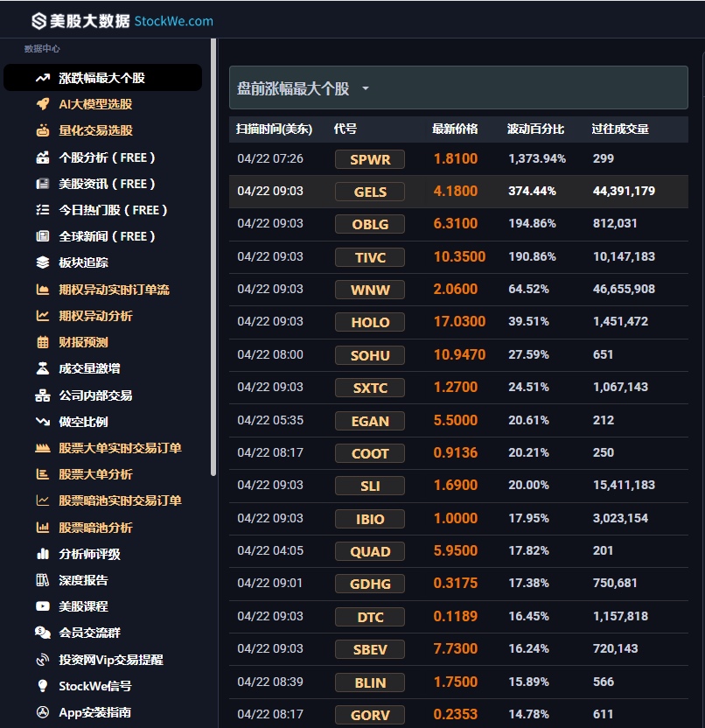The image size is (705, 728).
Task: Click the HOLO ticker button
Action: click(370, 322)
